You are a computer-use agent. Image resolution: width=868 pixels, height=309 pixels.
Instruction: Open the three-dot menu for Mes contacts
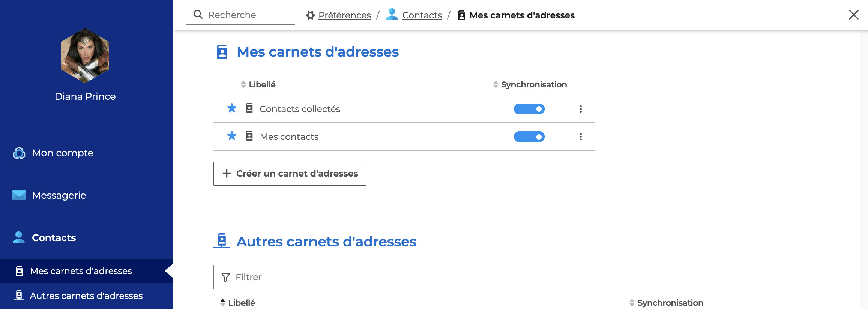coord(581,137)
